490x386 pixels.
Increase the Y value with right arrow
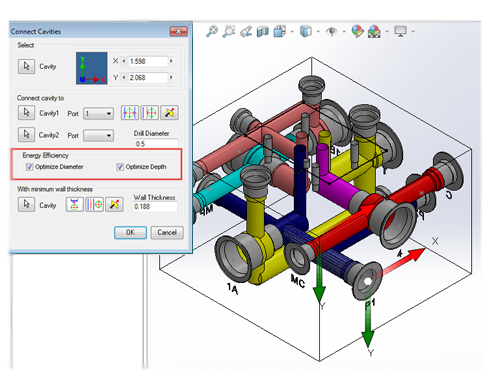pyautogui.click(x=171, y=77)
